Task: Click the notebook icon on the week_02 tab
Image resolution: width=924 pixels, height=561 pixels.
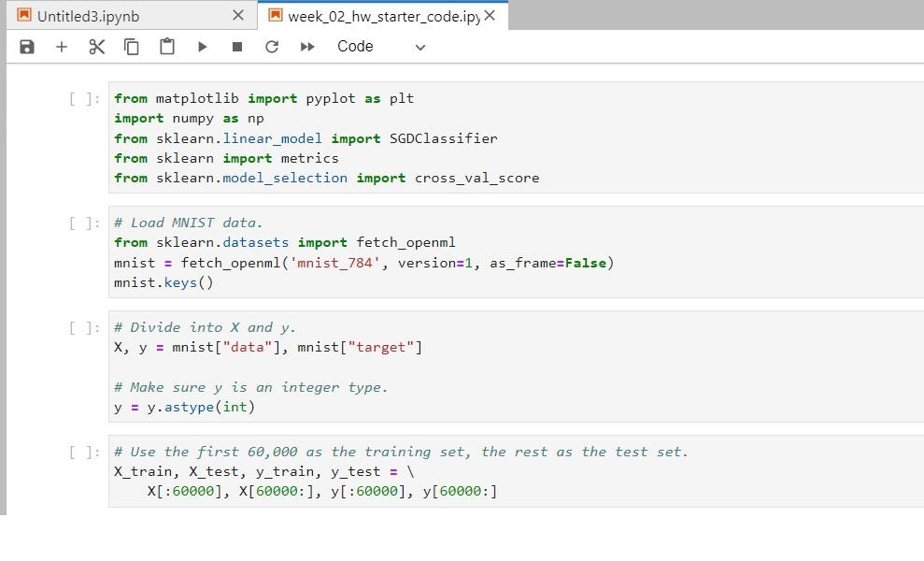Action: pos(275,15)
